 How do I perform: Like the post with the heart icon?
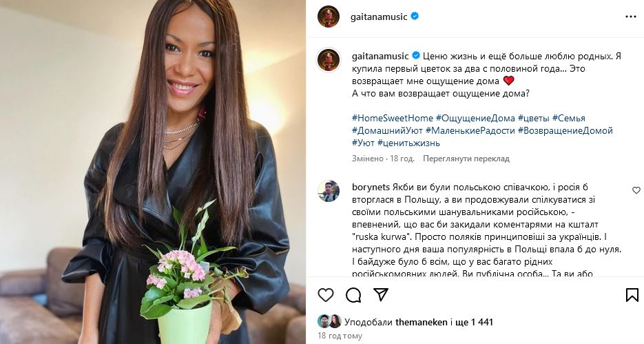(326, 294)
